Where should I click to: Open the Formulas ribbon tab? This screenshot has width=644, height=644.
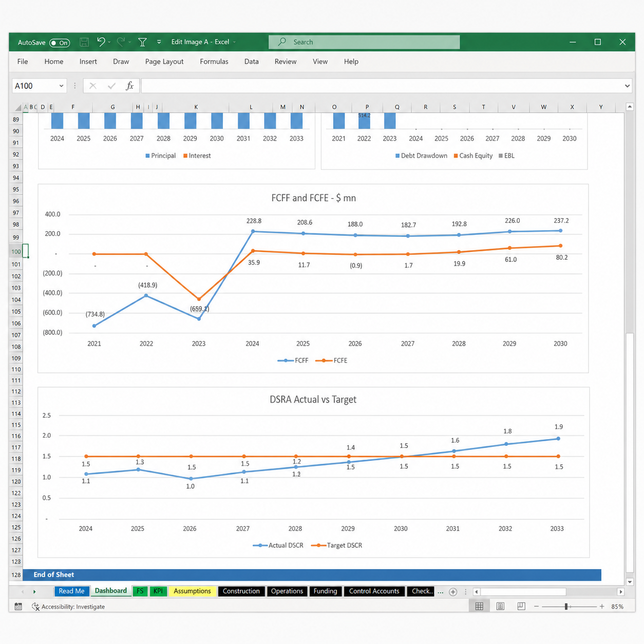coord(214,62)
